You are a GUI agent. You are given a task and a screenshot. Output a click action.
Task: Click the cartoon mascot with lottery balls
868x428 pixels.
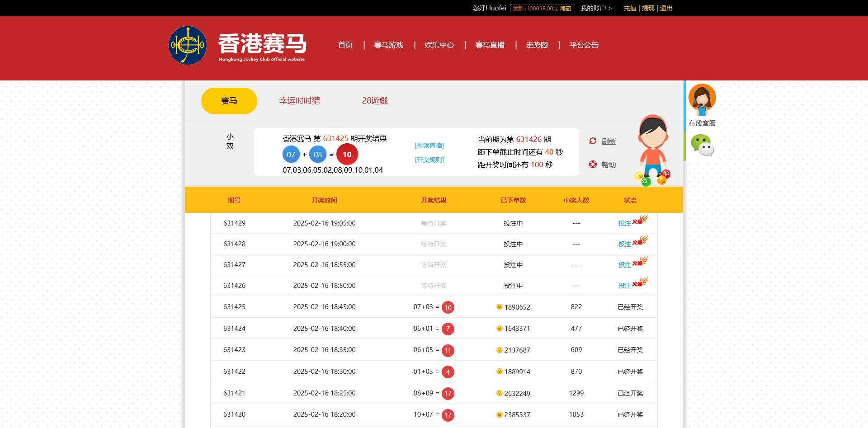click(x=652, y=150)
